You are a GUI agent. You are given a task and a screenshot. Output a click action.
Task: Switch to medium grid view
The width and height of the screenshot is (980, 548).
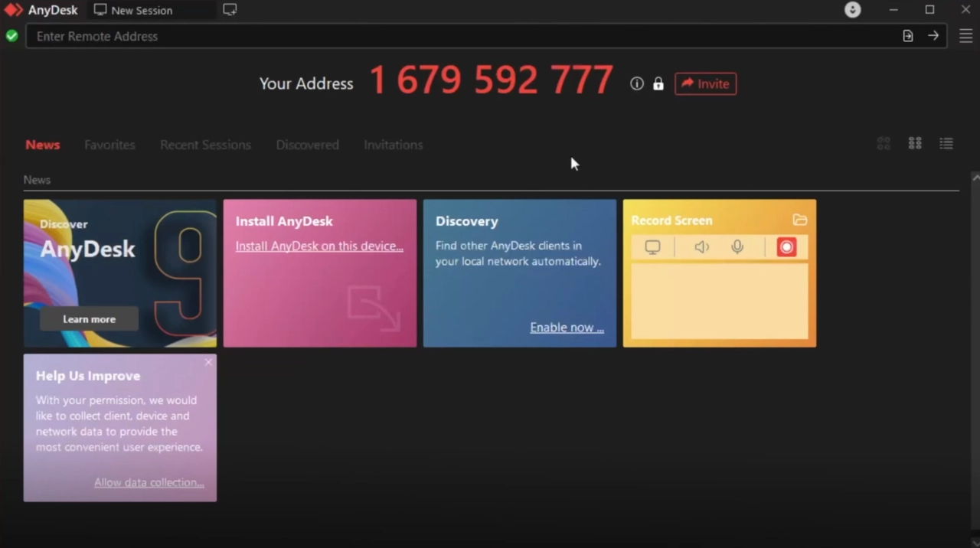915,144
